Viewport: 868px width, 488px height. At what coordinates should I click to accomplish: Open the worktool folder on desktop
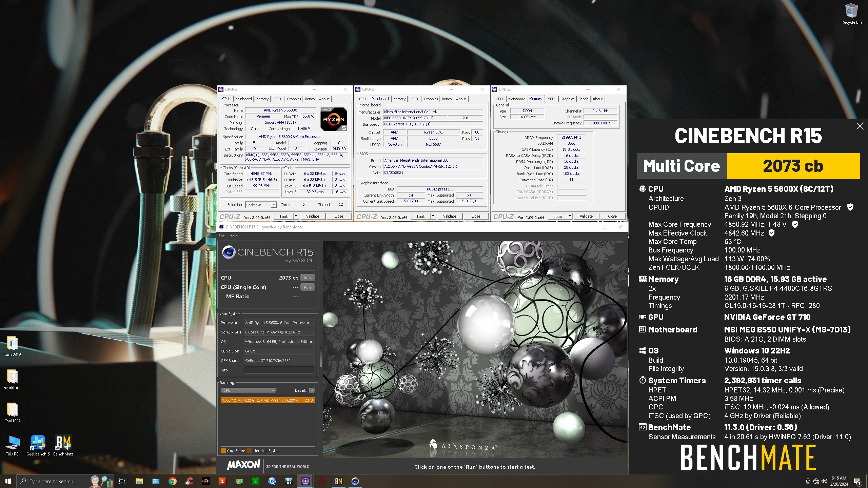[x=12, y=380]
